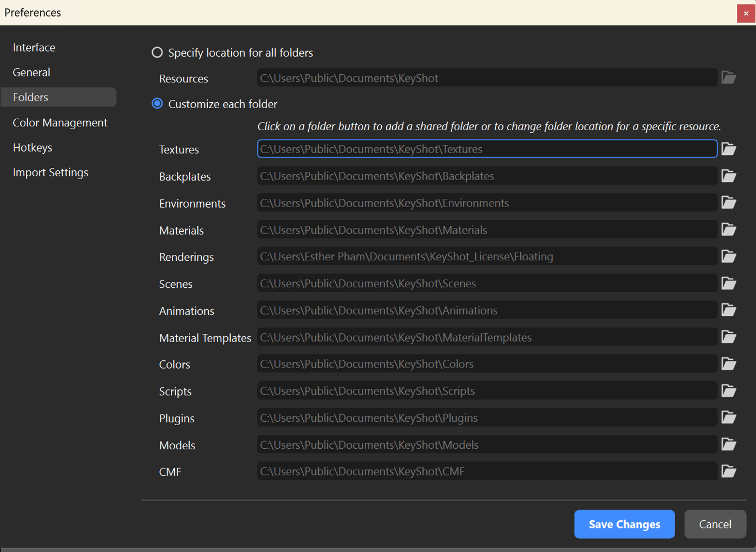Go to Import Settings preferences

pyautogui.click(x=50, y=172)
